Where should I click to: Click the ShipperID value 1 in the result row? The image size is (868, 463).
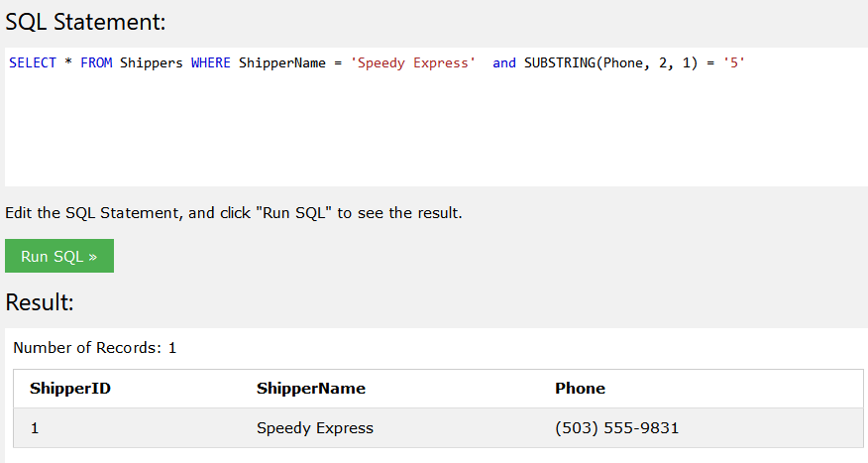click(35, 428)
